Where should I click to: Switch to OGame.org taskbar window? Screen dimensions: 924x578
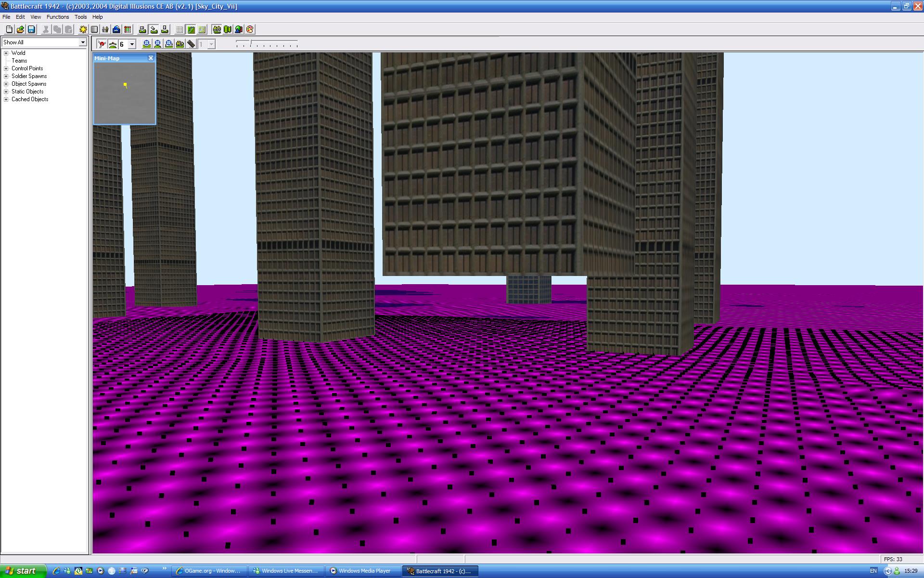(210, 571)
